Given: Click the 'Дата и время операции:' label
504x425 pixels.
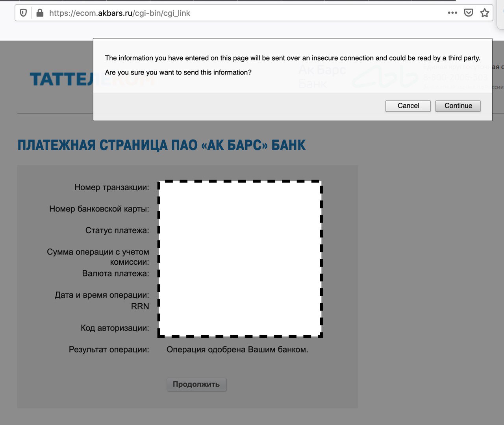Looking at the screenshot, I should point(102,295).
